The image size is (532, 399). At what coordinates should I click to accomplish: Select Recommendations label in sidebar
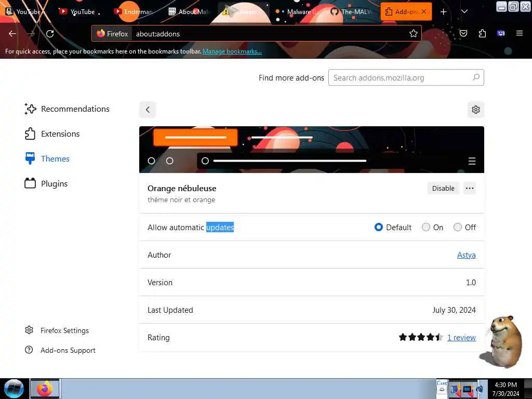(75, 109)
